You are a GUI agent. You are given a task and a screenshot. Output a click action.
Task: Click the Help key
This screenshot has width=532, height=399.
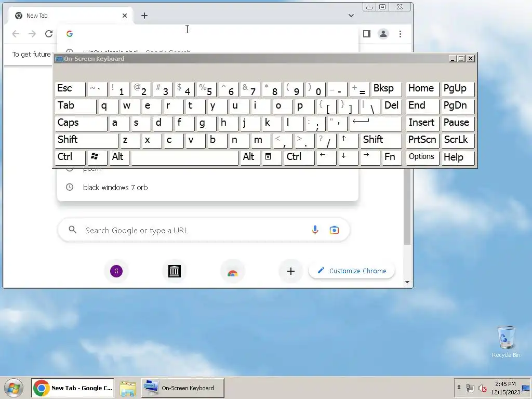(457, 157)
